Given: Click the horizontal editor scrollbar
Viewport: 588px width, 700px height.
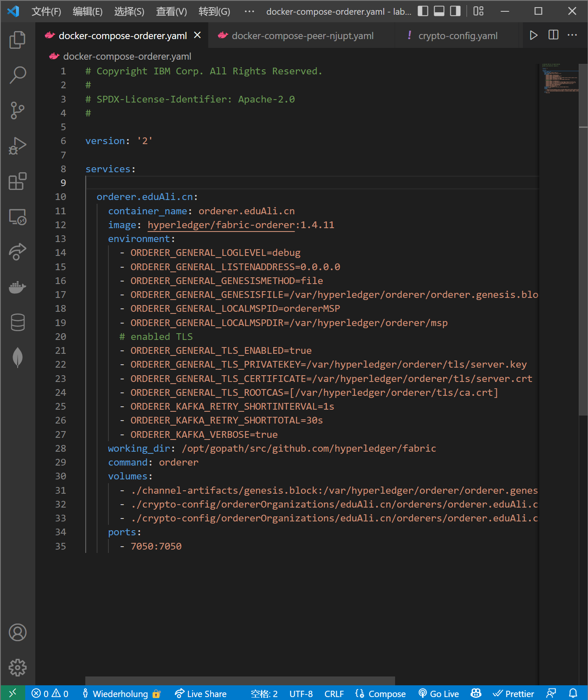Looking at the screenshot, I should [x=240, y=681].
